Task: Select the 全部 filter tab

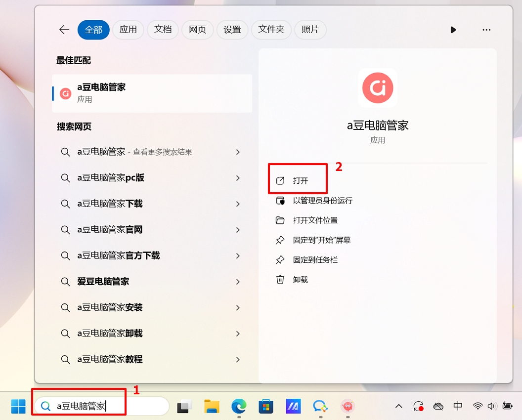Action: [x=93, y=30]
